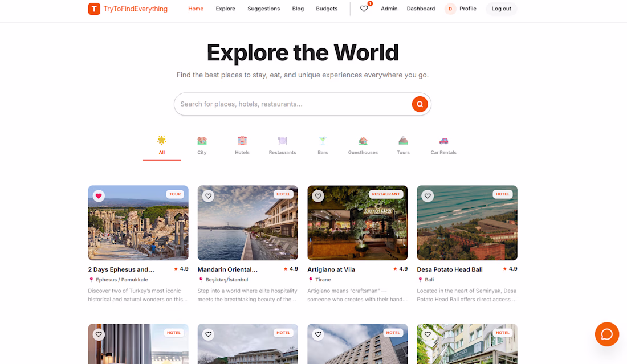Image resolution: width=627 pixels, height=364 pixels.
Task: Open the Admin nav link
Action: (x=389, y=9)
